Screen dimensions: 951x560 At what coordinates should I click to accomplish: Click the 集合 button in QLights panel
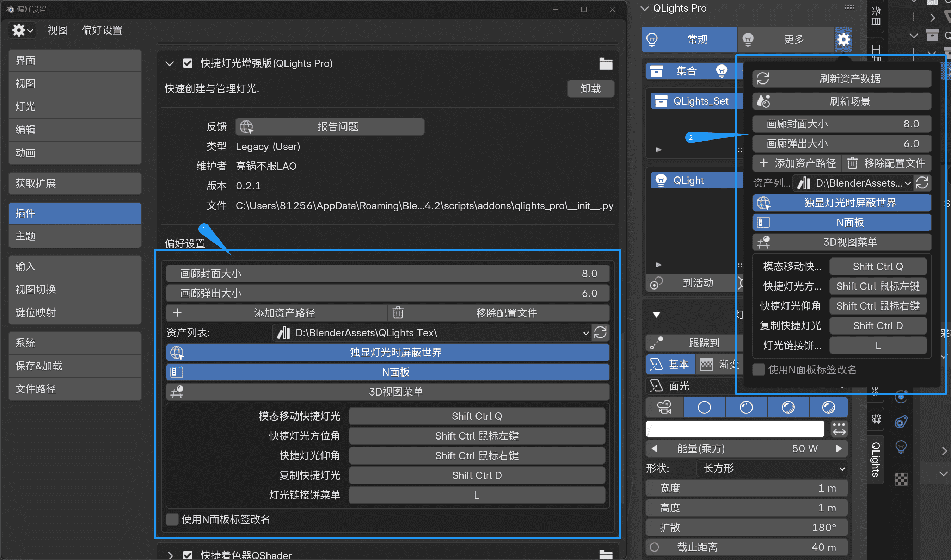[x=678, y=71]
